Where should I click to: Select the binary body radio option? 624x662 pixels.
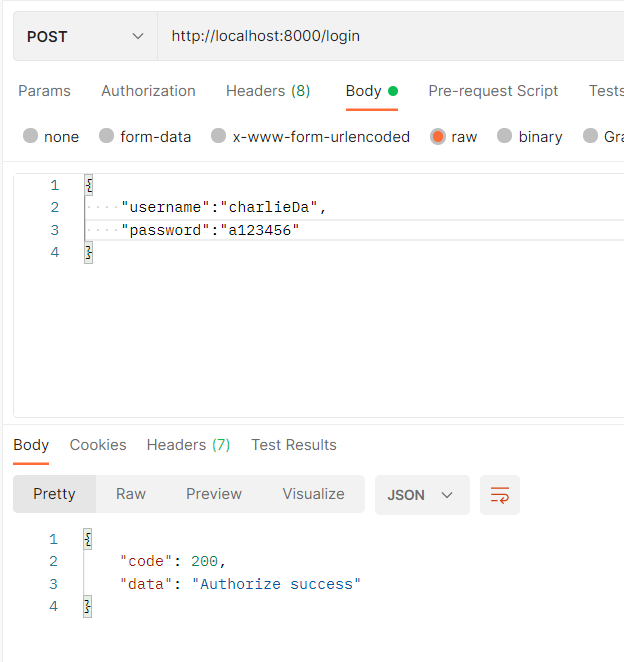[505, 137]
